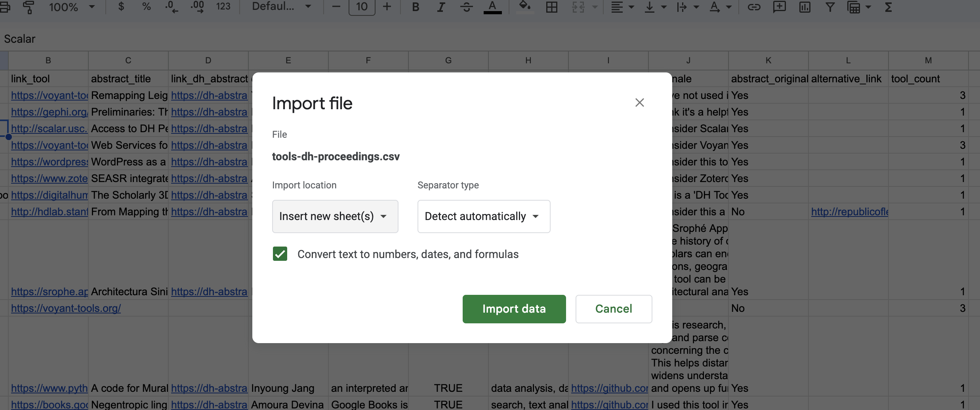Open the text color picker
Image resolution: width=980 pixels, height=410 pixels.
[x=492, y=7]
